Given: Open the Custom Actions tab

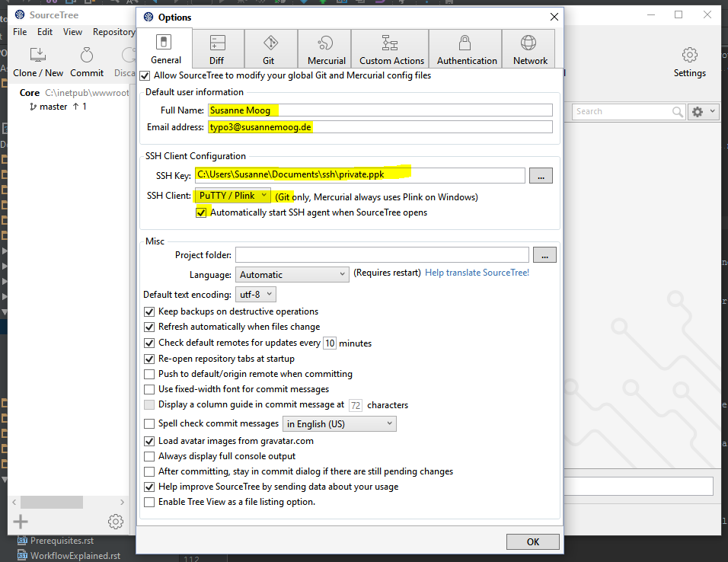Looking at the screenshot, I should (x=390, y=49).
